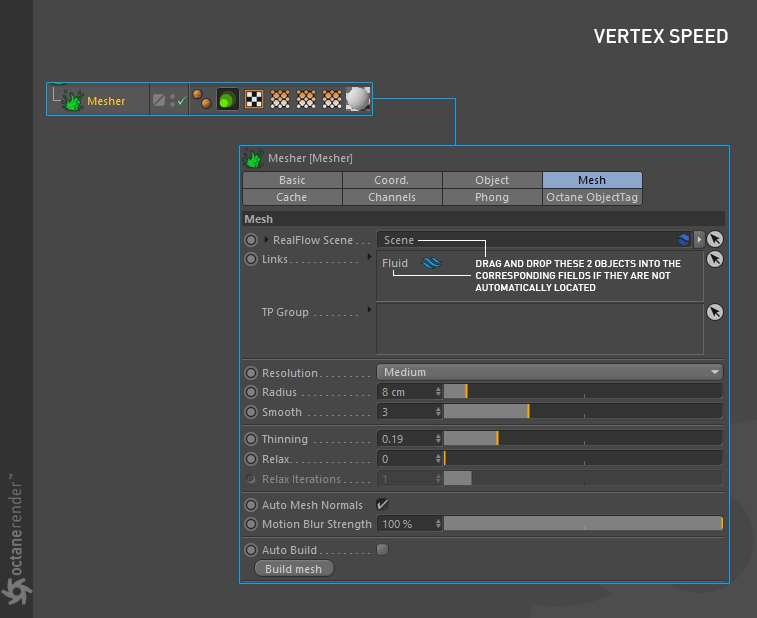757x618 pixels.
Task: Open the Cache tab
Action: [292, 197]
